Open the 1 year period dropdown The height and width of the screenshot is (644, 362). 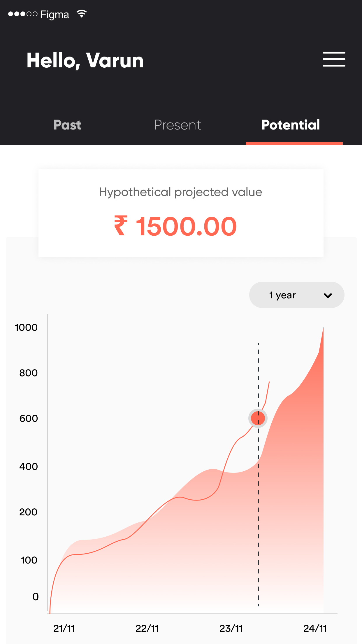(297, 295)
